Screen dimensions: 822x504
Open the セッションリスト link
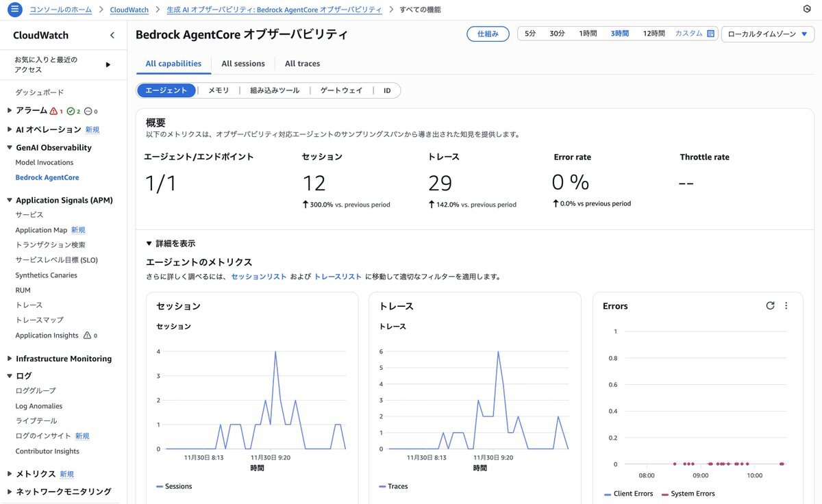click(x=258, y=277)
